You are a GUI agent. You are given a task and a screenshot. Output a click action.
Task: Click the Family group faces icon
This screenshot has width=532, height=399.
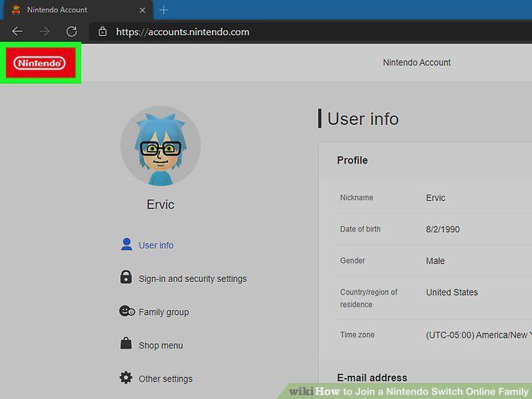[x=127, y=311]
